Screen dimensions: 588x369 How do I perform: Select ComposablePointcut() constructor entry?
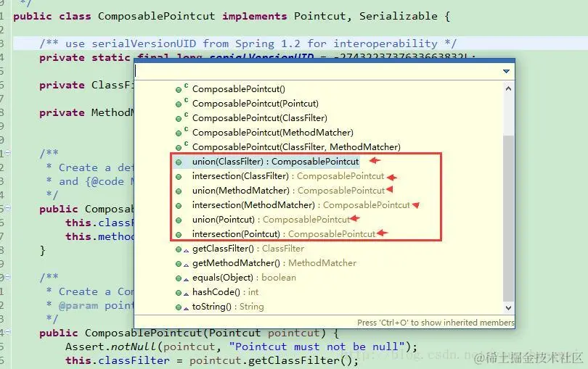tap(239, 89)
